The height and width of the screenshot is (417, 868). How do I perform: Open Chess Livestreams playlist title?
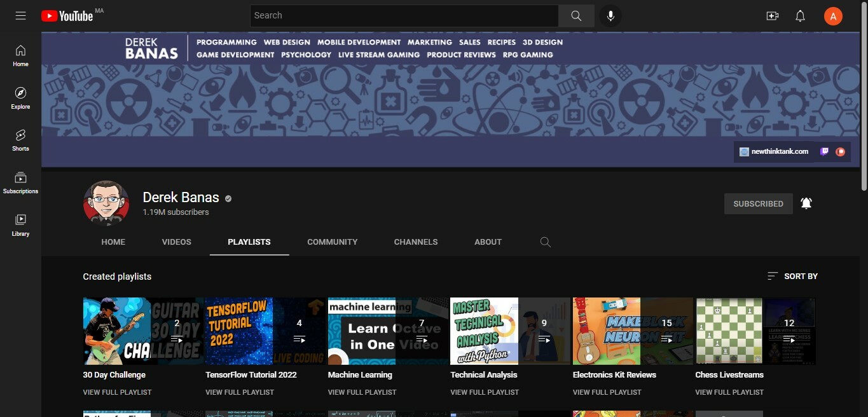(729, 375)
